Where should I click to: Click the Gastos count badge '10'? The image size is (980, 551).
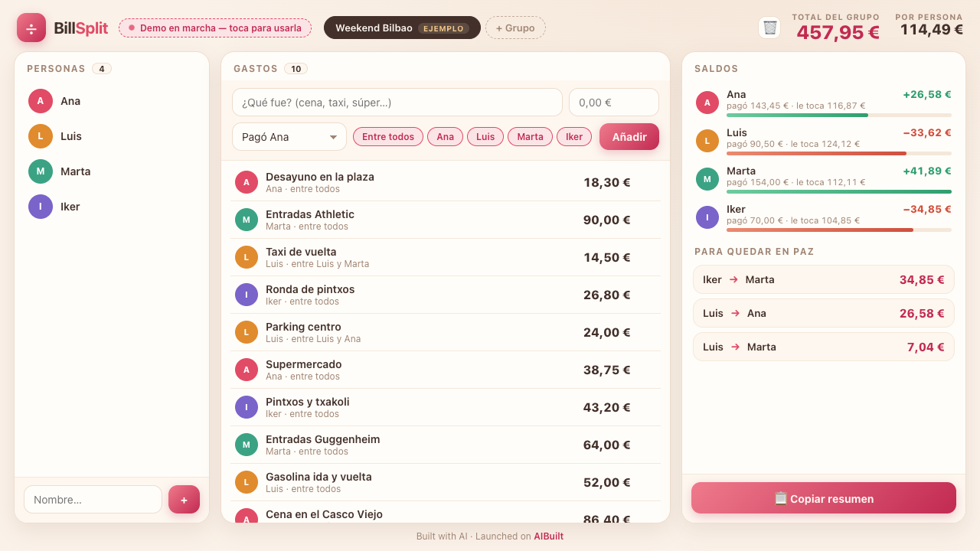[296, 69]
